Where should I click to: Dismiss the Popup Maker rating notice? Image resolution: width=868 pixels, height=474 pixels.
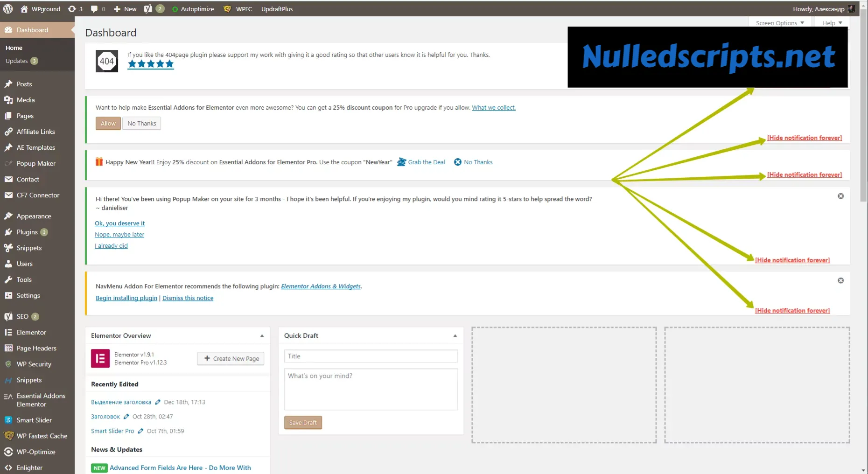pos(840,196)
